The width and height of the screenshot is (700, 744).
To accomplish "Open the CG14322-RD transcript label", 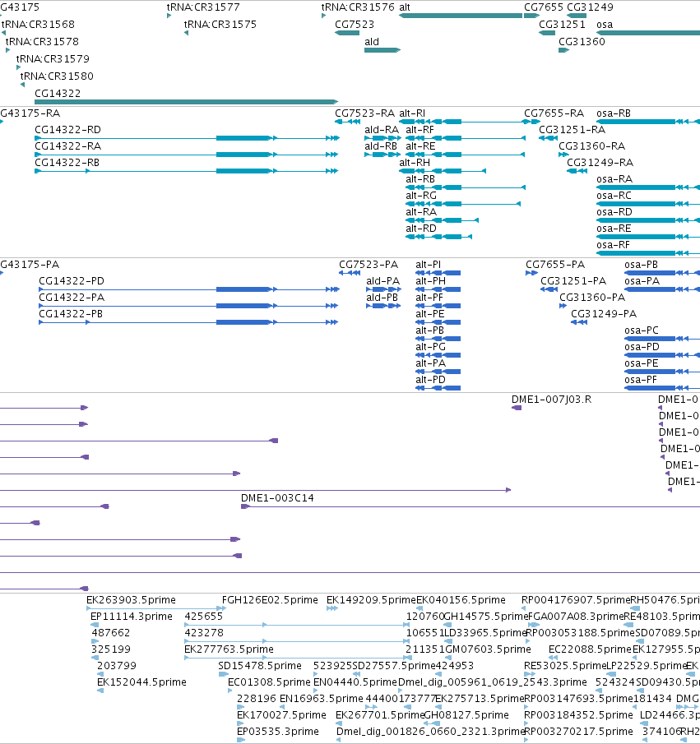I will [68, 130].
